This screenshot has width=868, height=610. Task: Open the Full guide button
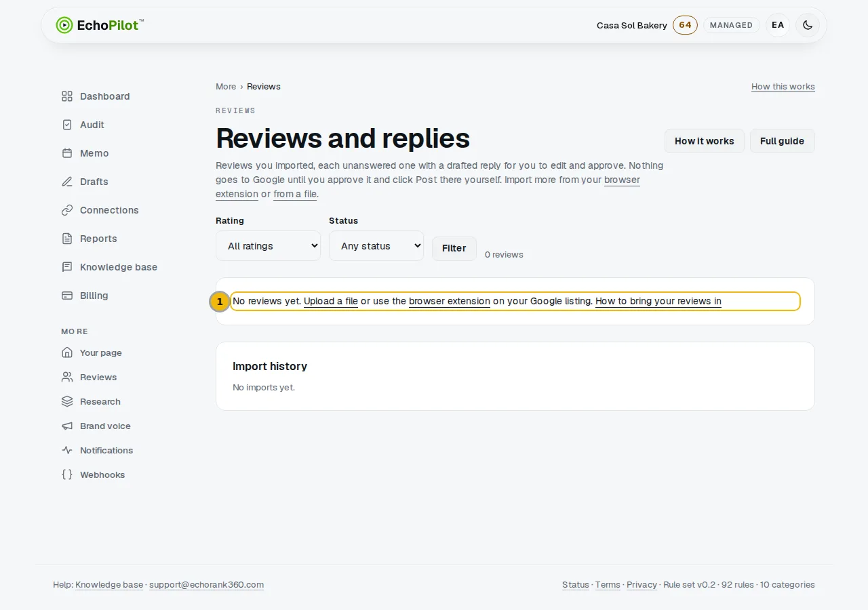782,141
